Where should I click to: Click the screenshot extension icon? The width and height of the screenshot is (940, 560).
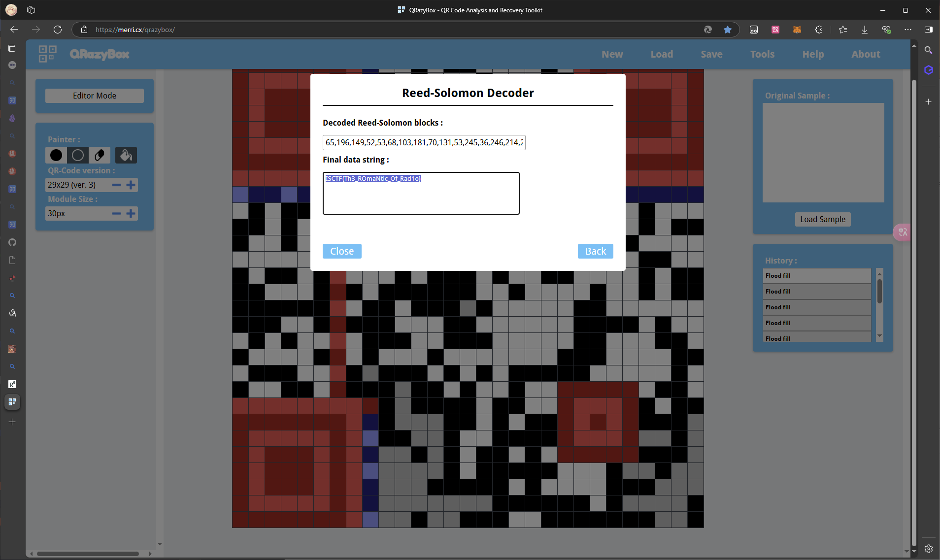754,30
